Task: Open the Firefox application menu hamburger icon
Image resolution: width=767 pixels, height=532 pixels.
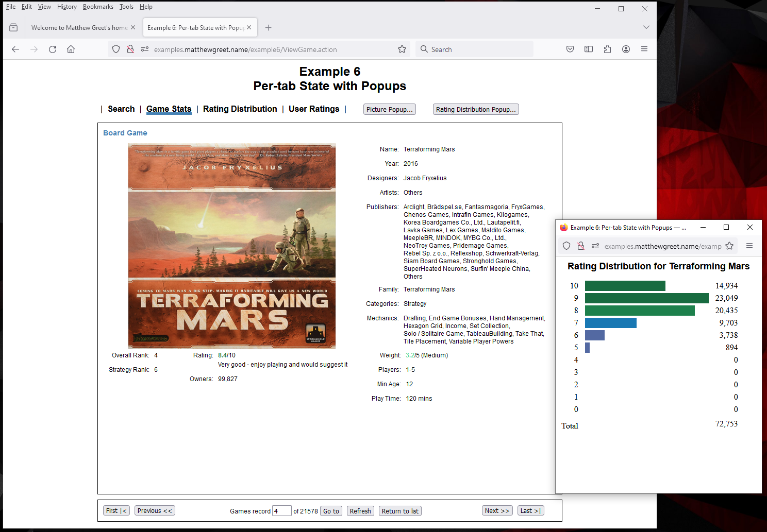Action: [x=644, y=49]
